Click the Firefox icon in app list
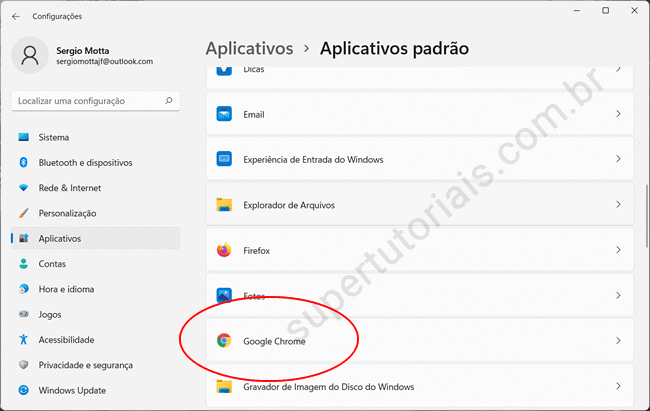650x411 pixels. 224,250
